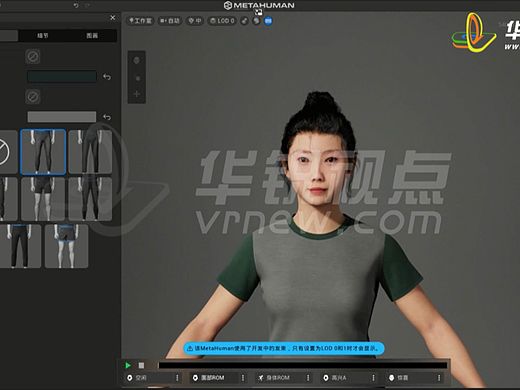Select the head sculpt tool icon
Screen dimensions: 520x390
pyautogui.click(x=137, y=60)
